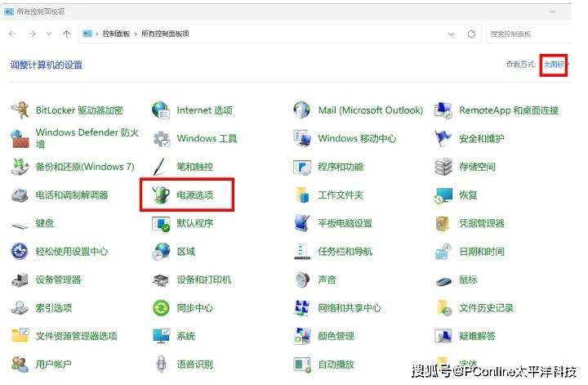The image size is (588, 385).
Task: Open the 笔和触控 pen icon
Action: coord(161,167)
